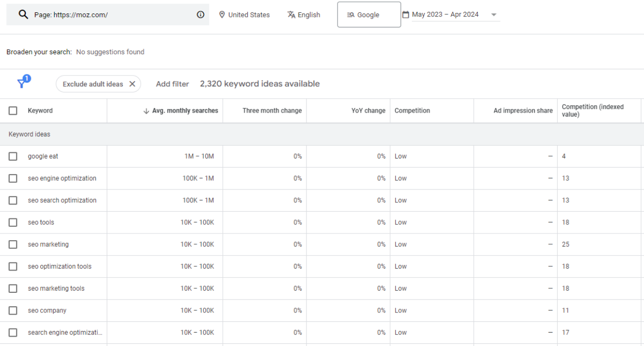Screen dimensions: 644x346
Task: Click the search magnifier icon
Action: point(23,14)
